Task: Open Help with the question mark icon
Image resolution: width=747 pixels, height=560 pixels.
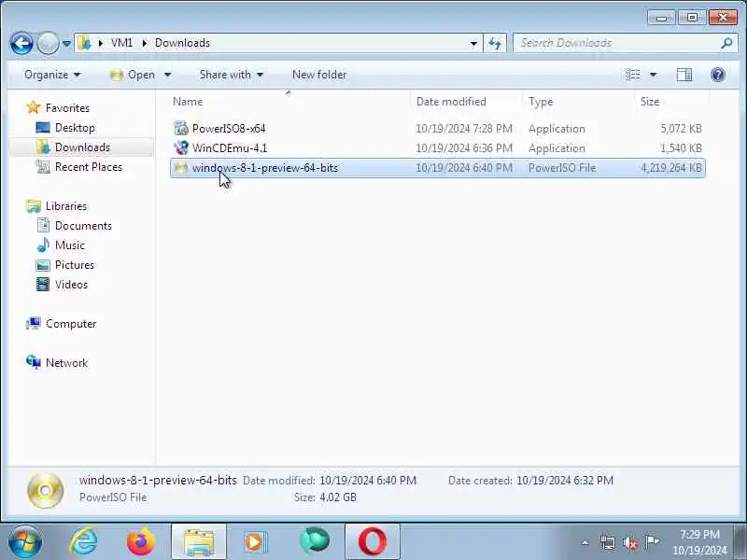Action: [718, 75]
